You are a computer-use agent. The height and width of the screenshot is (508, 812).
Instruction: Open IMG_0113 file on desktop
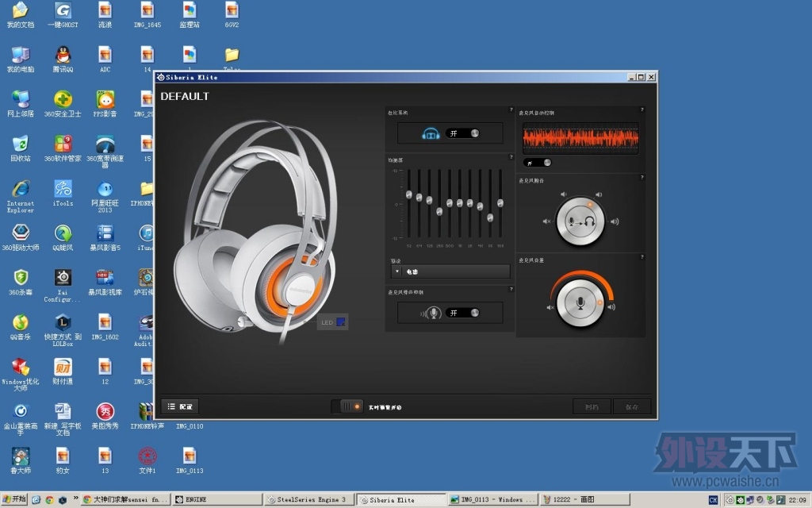click(x=190, y=460)
